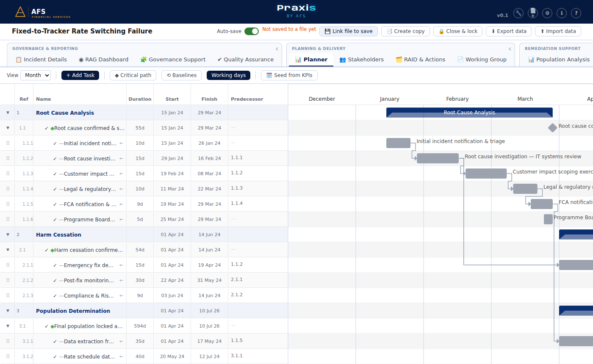Image resolution: width=593 pixels, height=364 pixels.
Task: Click Seed from KPIs button
Action: point(289,75)
